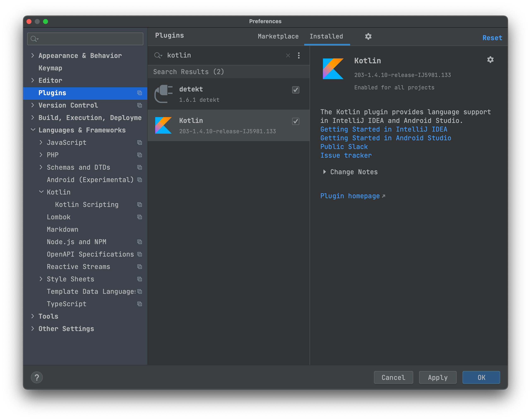Click the detekt plug icon
The width and height of the screenshot is (531, 420).
(163, 94)
